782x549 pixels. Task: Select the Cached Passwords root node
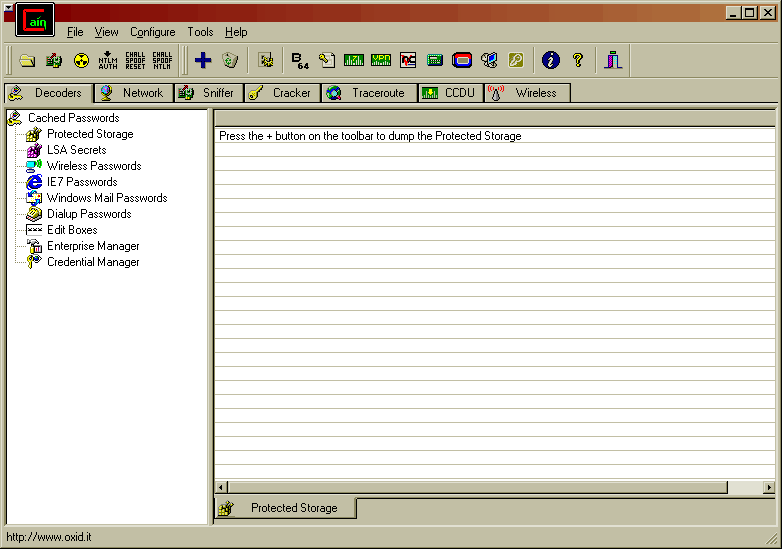(74, 118)
